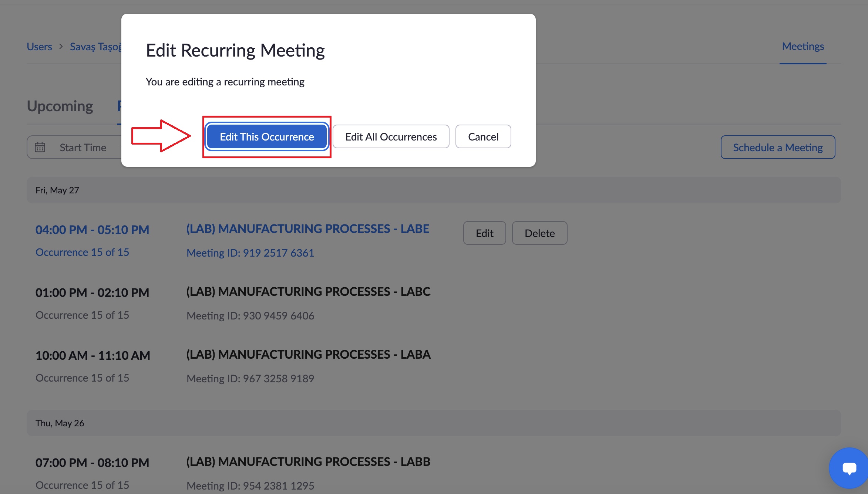
Task: Select the 04:00 PM - 05:10 PM time entry
Action: click(92, 230)
